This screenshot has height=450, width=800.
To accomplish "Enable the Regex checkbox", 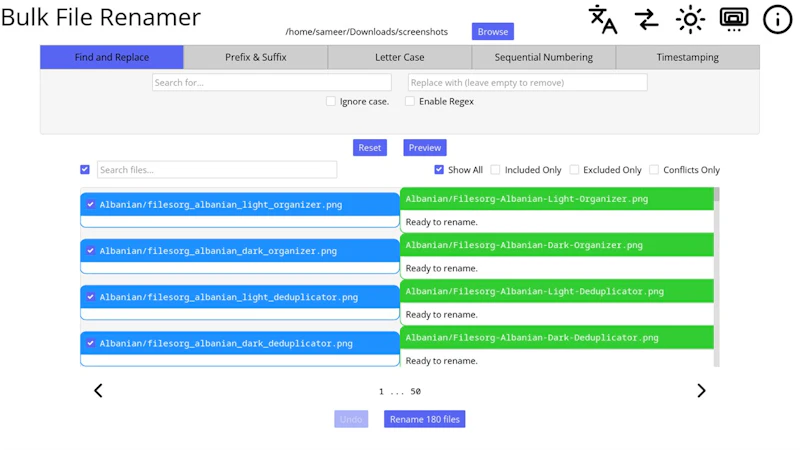I will pyautogui.click(x=410, y=101).
